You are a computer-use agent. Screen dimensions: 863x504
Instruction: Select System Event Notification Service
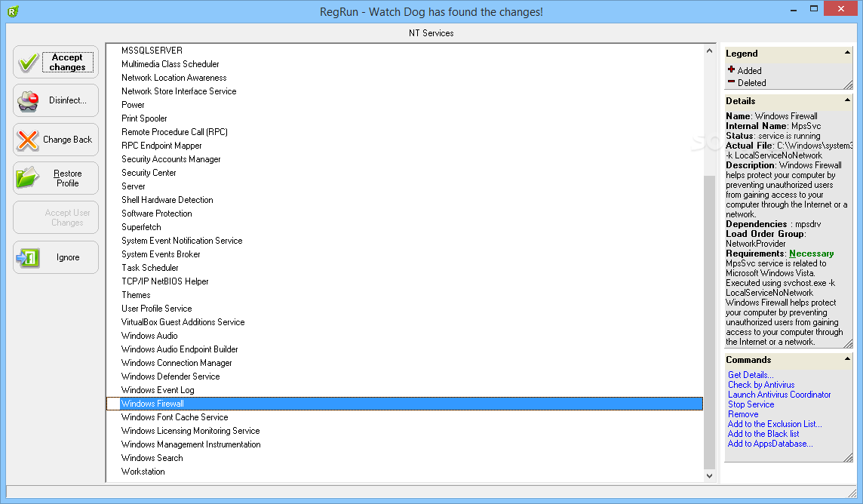coord(182,241)
